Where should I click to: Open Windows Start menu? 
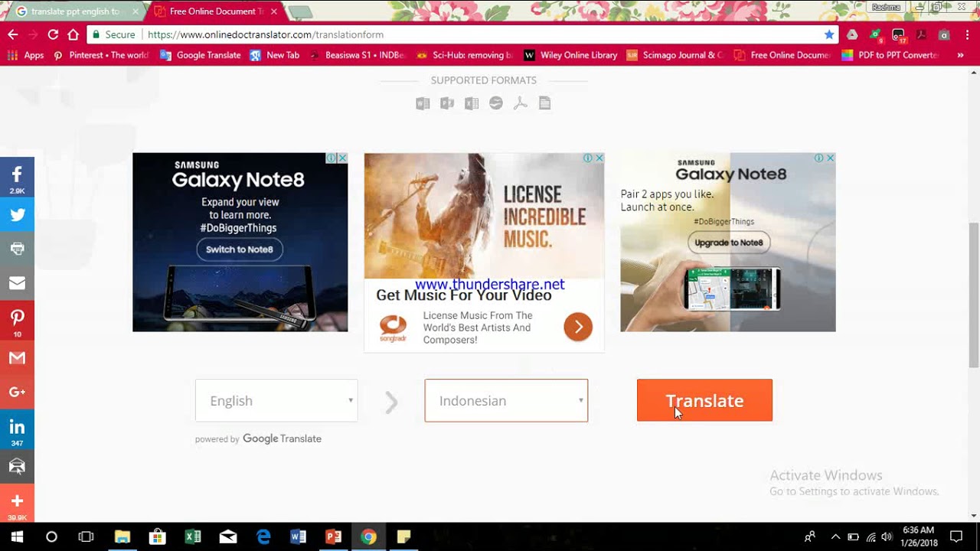17,536
